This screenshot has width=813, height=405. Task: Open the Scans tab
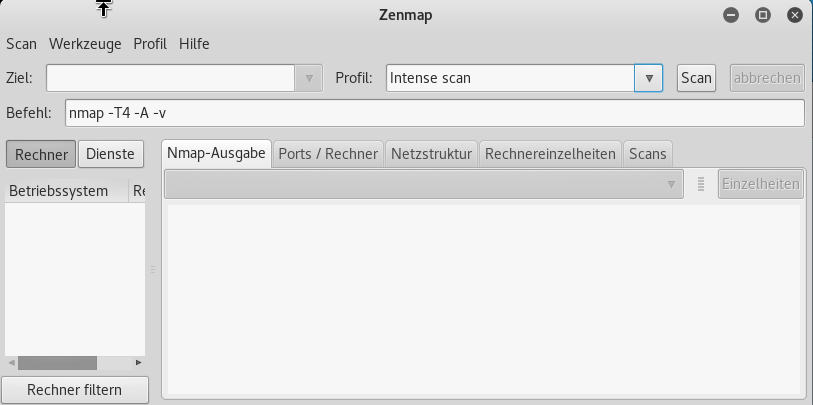(x=647, y=154)
